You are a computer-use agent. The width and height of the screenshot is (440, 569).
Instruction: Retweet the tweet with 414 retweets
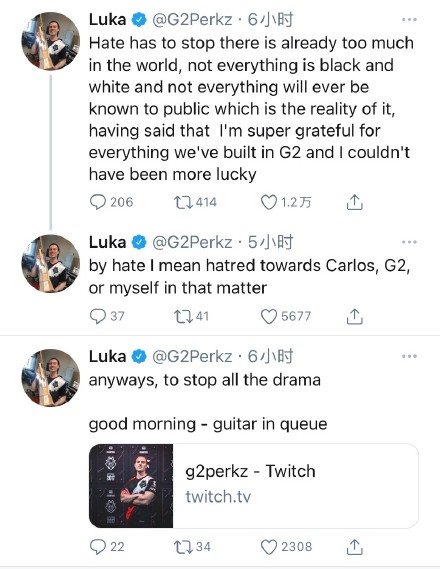tap(183, 202)
